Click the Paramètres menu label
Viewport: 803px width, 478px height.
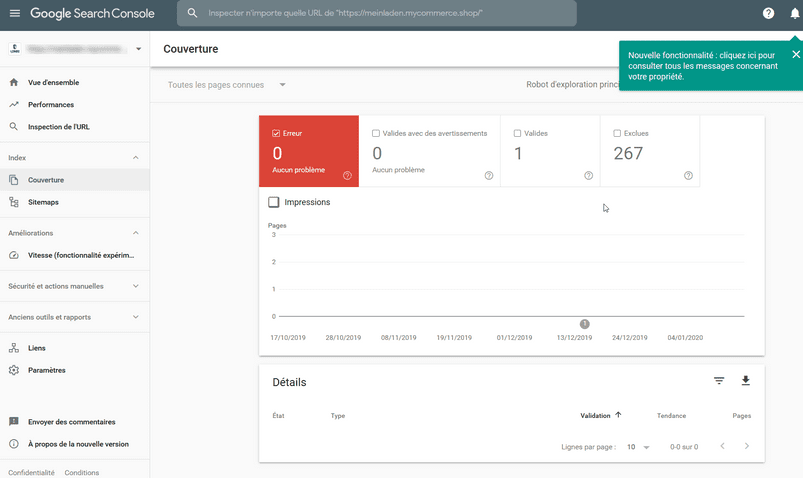click(x=47, y=370)
